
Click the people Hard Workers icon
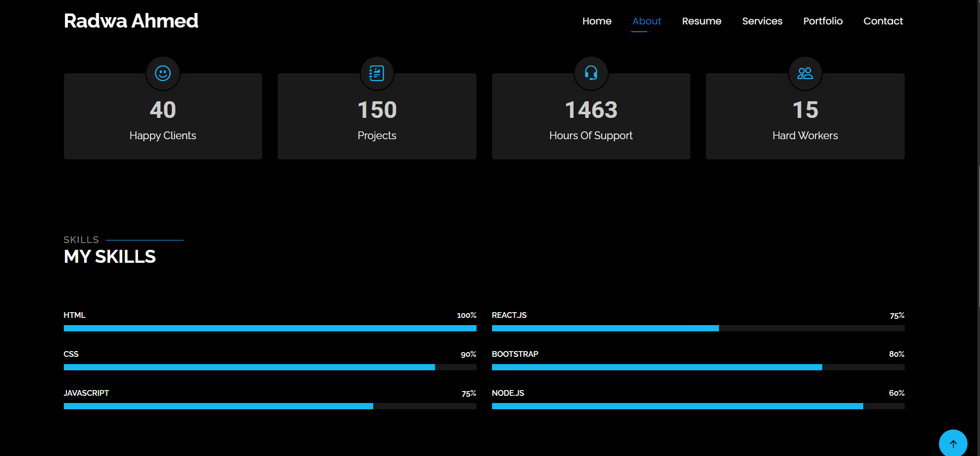[805, 73]
